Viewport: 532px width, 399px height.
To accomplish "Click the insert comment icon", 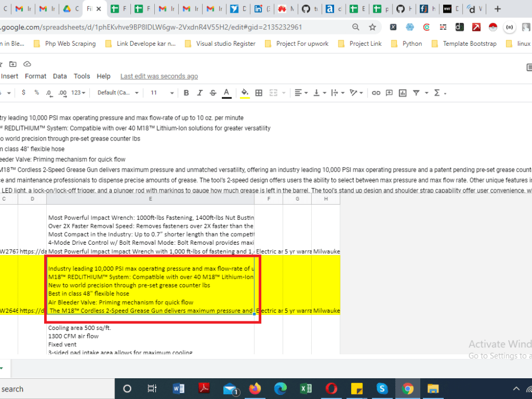I will click(x=389, y=93).
